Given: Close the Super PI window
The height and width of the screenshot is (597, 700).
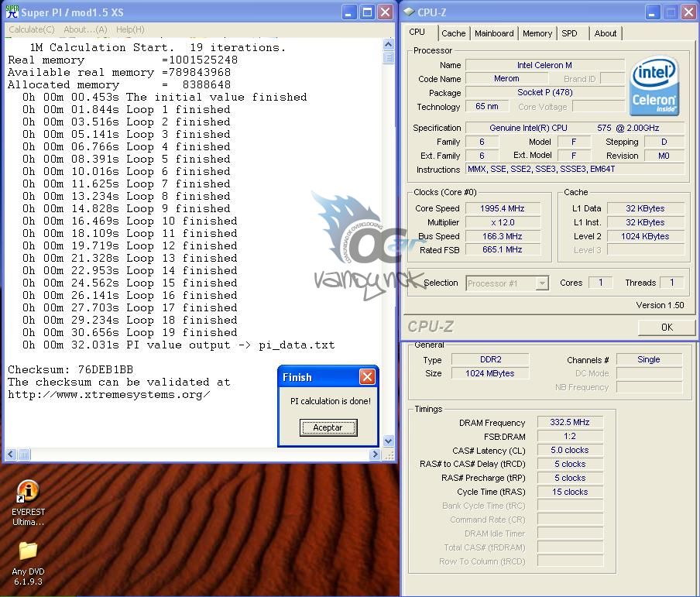Looking at the screenshot, I should (x=385, y=12).
